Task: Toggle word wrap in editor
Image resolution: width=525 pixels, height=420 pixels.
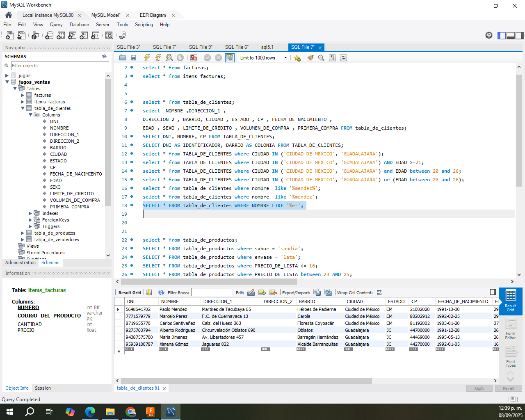Action: tap(343, 58)
